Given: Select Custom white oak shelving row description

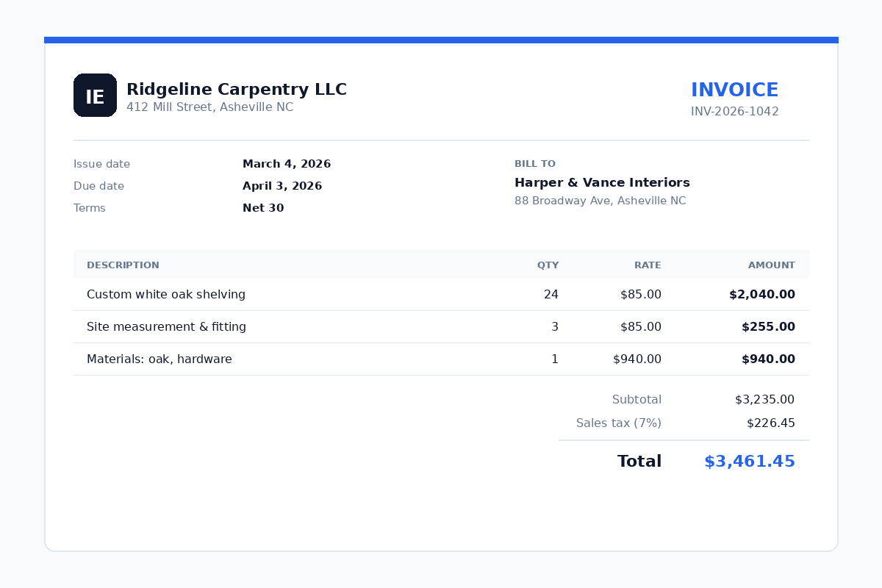Looking at the screenshot, I should click(x=166, y=295).
